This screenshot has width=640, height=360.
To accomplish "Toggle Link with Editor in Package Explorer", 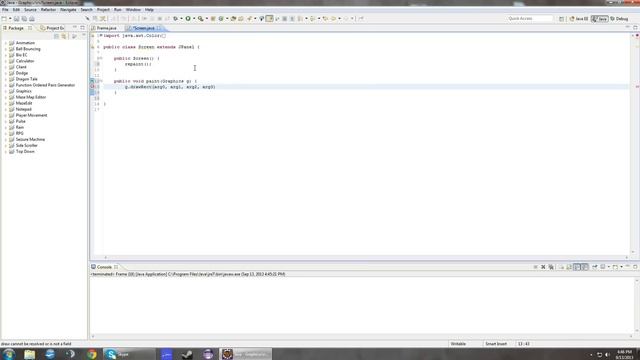I will (x=64, y=36).
